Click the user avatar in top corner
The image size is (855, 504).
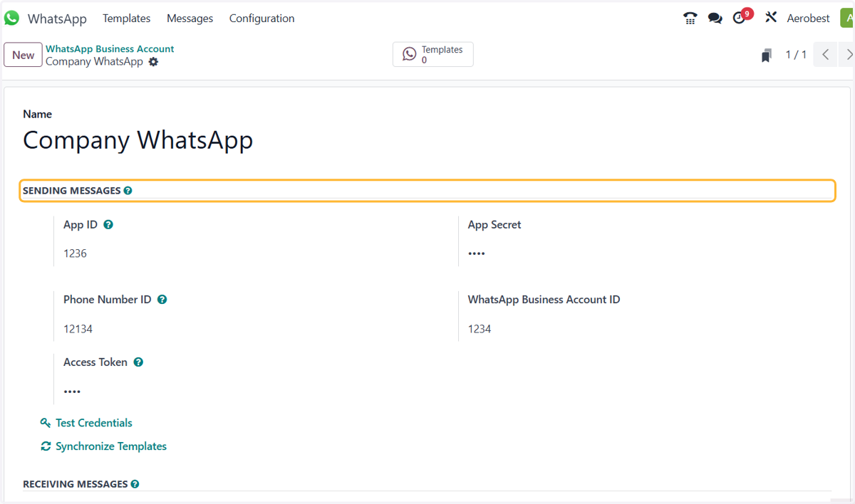click(x=847, y=18)
